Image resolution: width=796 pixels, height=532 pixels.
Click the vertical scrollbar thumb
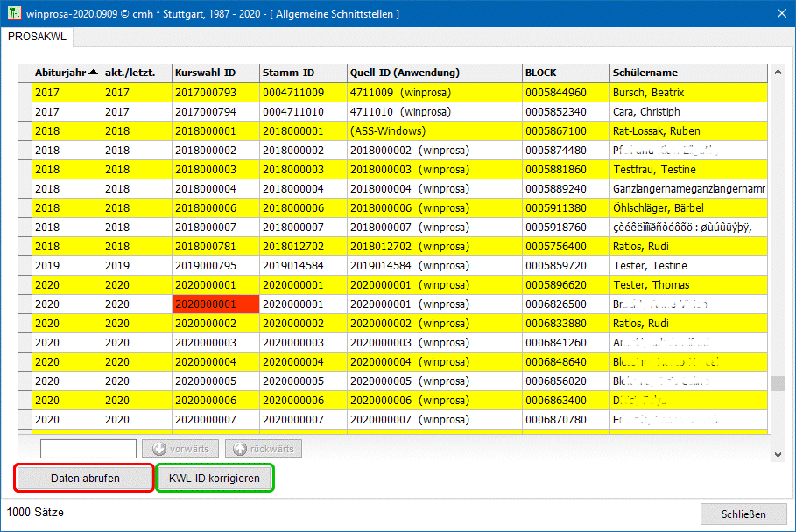click(x=778, y=384)
